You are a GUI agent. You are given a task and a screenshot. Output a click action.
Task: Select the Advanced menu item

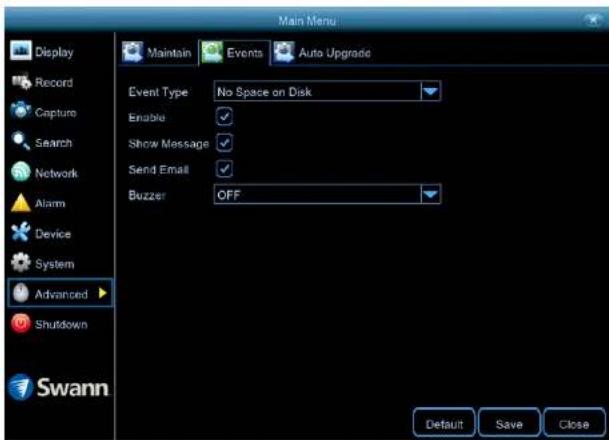click(x=60, y=293)
